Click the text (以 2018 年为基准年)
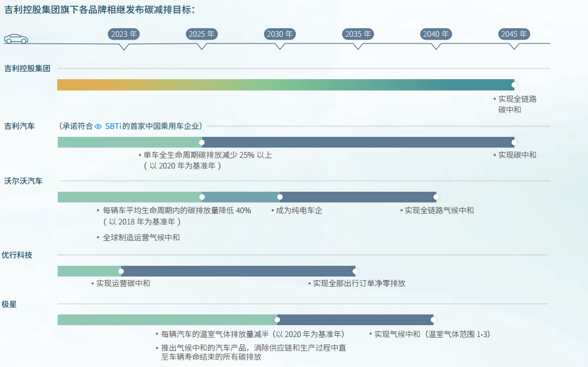The width and height of the screenshot is (588, 367). point(141,222)
